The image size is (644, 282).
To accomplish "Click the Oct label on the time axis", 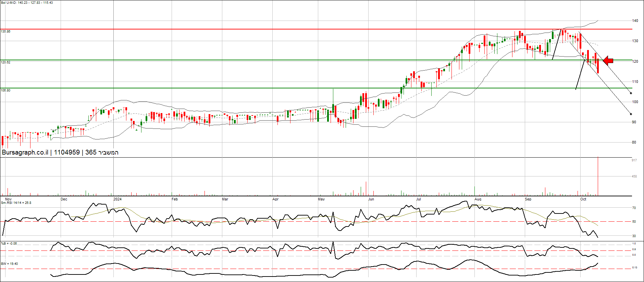I will tap(583, 199).
